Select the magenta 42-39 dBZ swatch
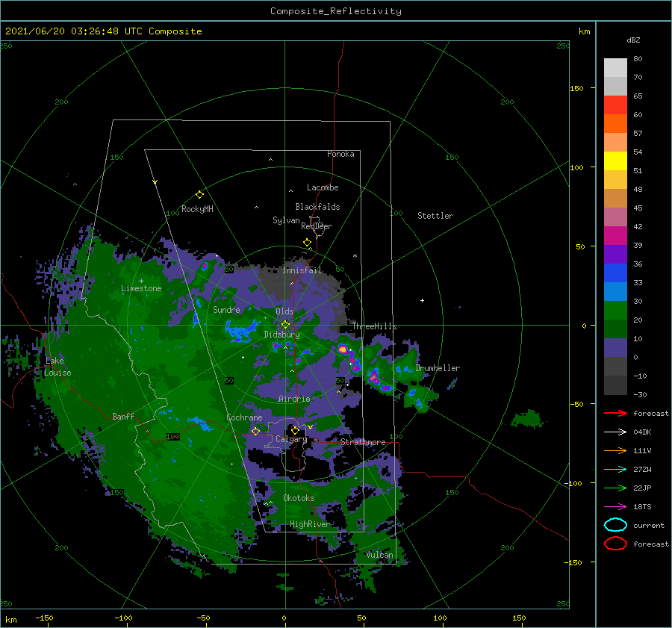Image resolution: width=672 pixels, height=628 pixels. (615, 236)
